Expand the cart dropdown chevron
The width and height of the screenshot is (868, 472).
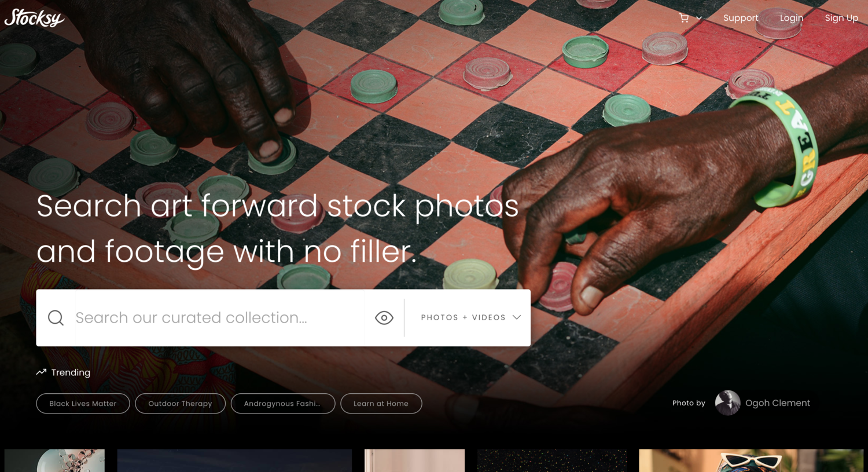(699, 19)
